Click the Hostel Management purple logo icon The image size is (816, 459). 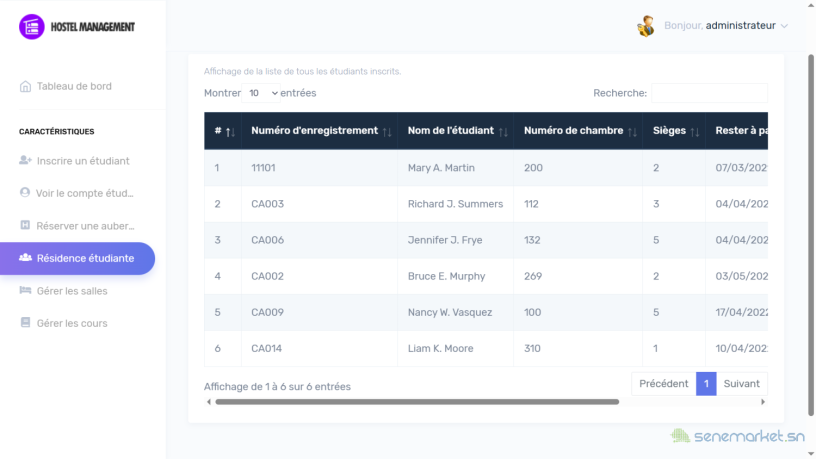pyautogui.click(x=32, y=27)
